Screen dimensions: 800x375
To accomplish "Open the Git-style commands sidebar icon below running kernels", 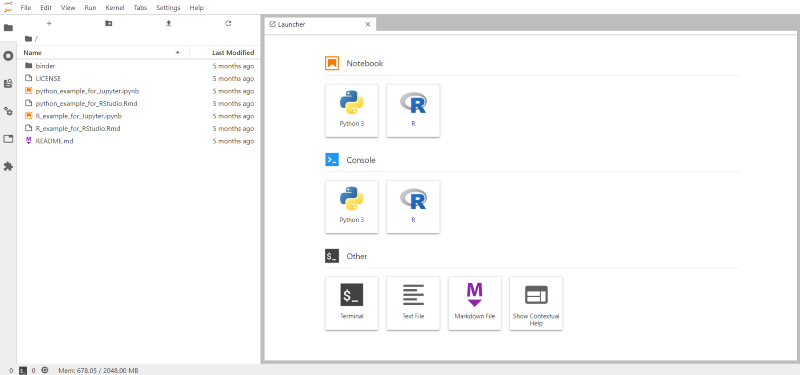I will point(8,84).
